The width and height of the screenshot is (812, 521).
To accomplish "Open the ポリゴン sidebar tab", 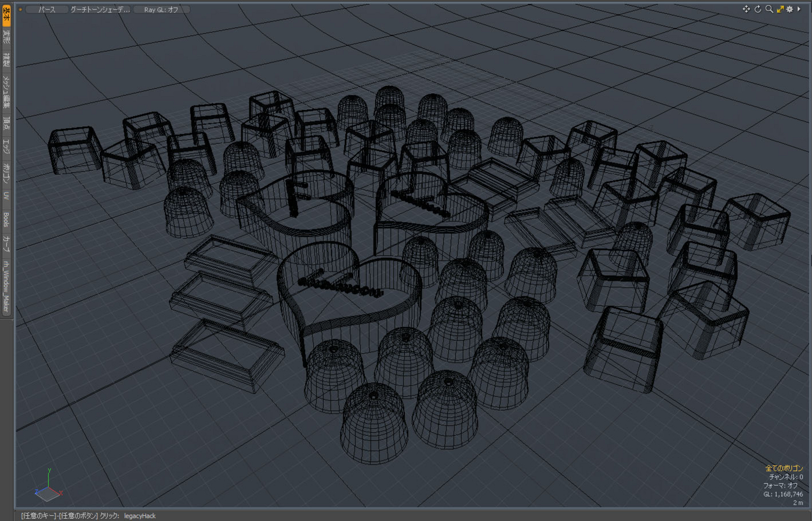I will tap(6, 173).
